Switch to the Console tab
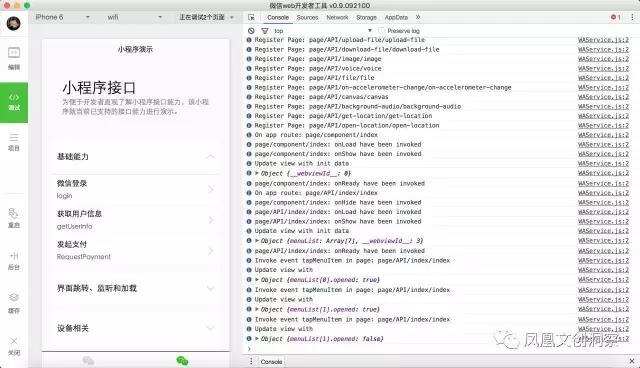 tap(278, 18)
